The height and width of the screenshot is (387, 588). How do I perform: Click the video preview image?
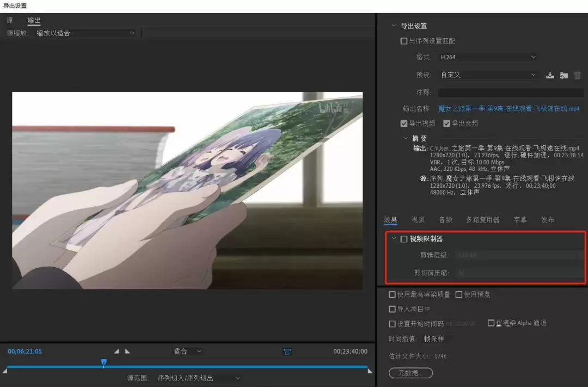point(187,191)
